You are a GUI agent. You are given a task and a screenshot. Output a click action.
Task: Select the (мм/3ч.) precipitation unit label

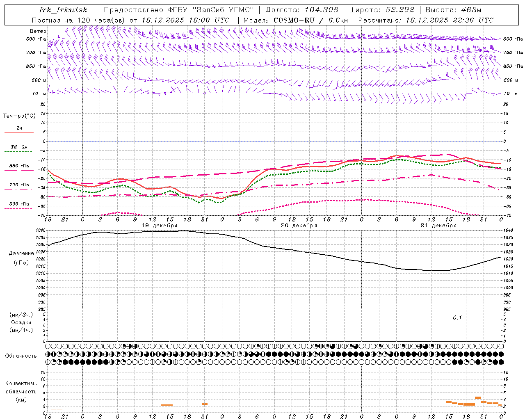21,315
